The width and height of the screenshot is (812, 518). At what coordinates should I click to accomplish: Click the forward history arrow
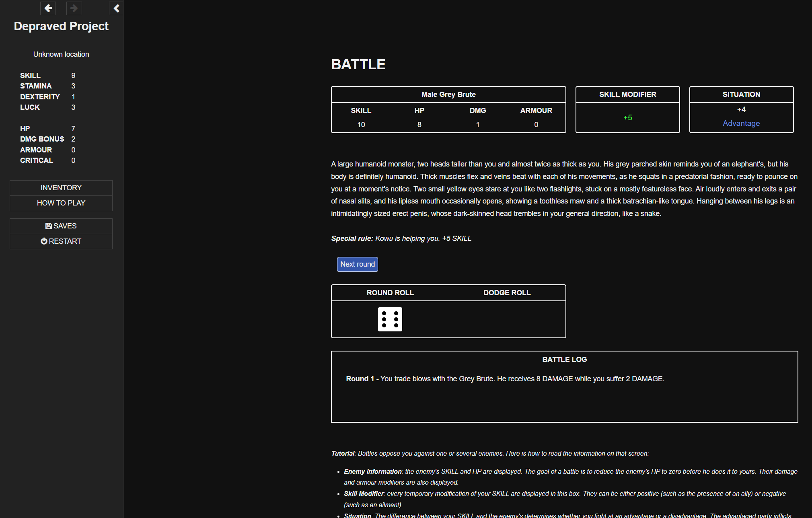click(74, 8)
